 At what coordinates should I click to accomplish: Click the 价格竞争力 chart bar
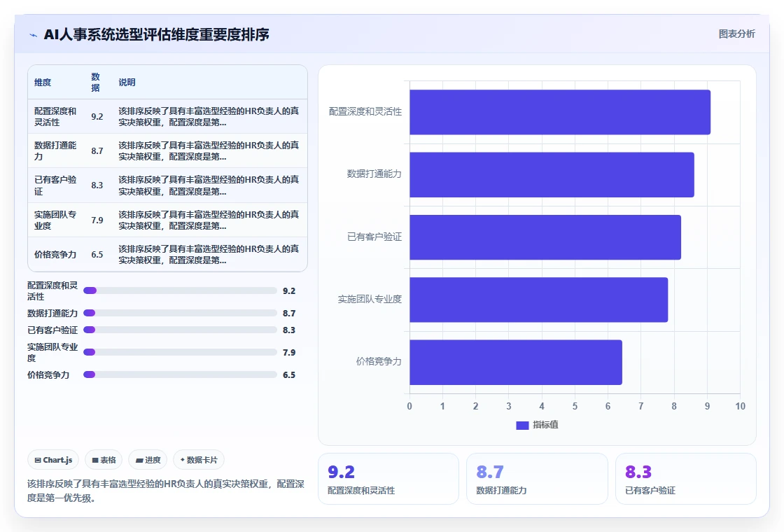(516, 362)
